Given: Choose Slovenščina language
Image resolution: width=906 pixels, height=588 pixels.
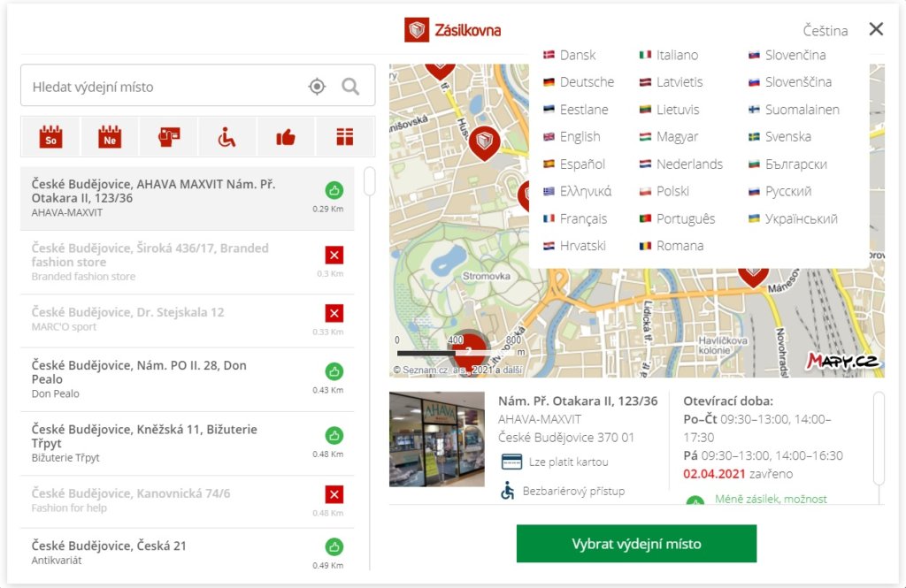Looking at the screenshot, I should pos(790,82).
